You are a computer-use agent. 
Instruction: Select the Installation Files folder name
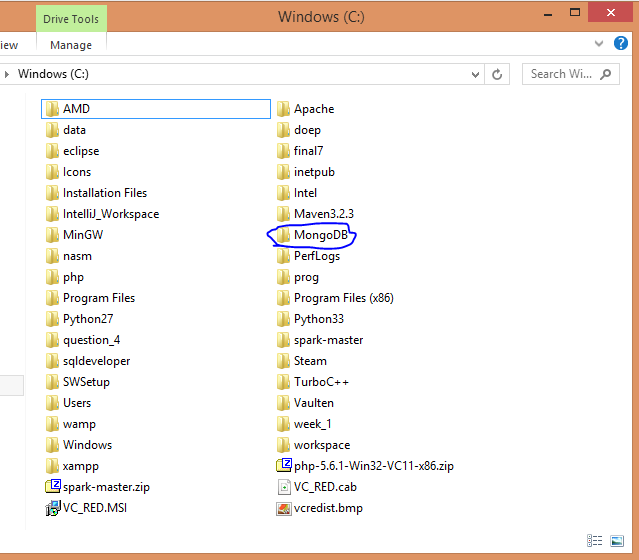point(105,193)
